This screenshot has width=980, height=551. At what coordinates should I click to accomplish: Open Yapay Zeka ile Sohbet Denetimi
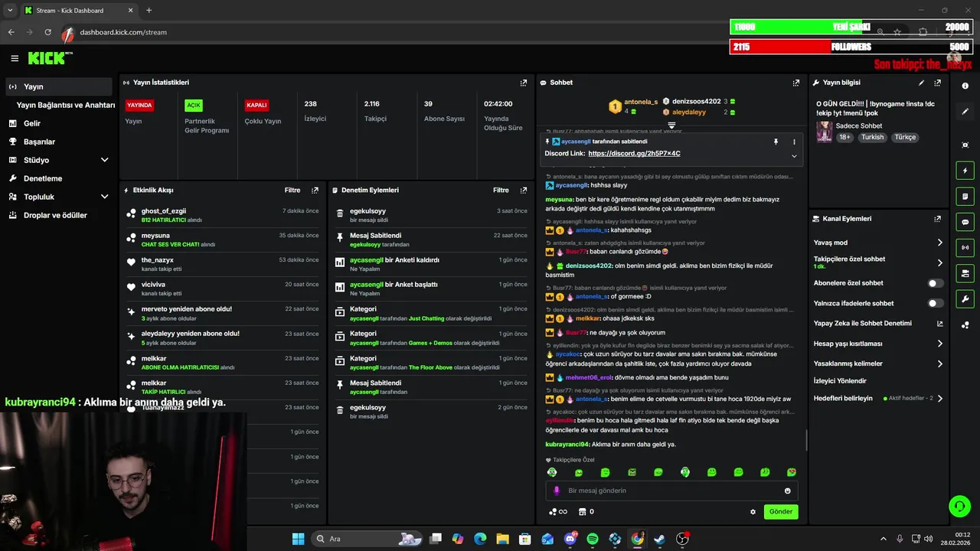[878, 323]
